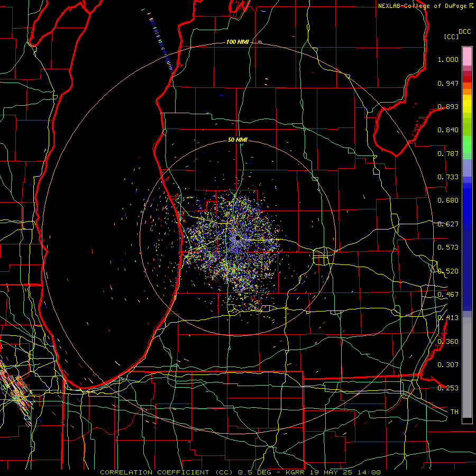Click the 1.000 value on color scale

pyautogui.click(x=448, y=59)
